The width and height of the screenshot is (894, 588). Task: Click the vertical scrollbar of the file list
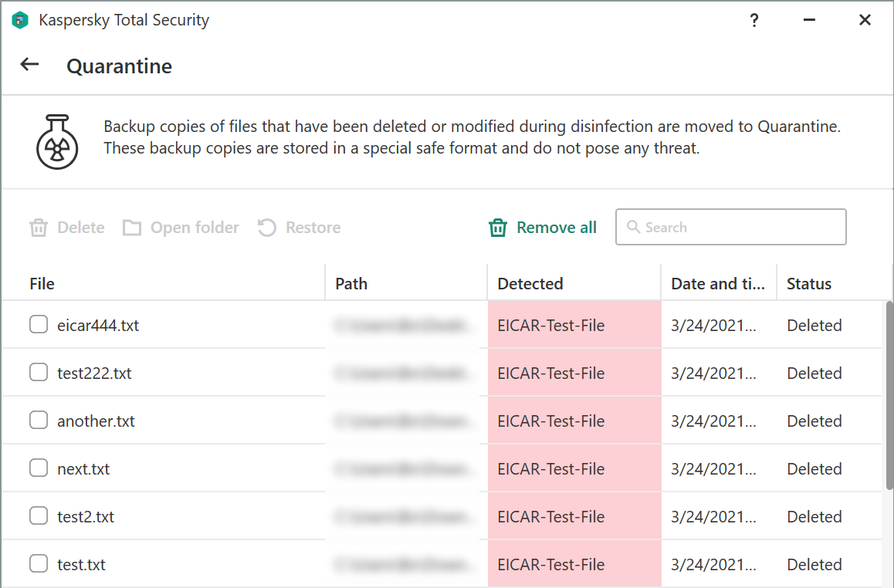[889, 394]
